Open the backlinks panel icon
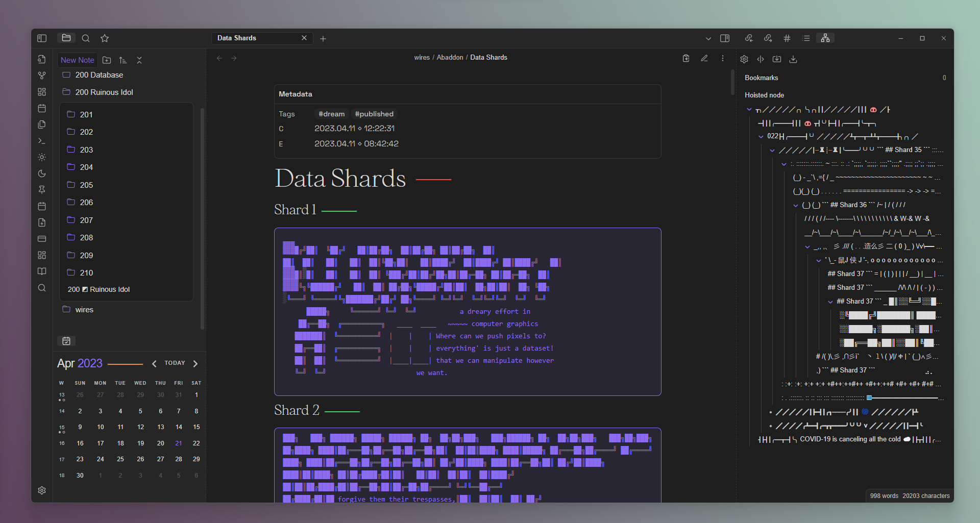Screen dimensions: 980x523 coord(749,38)
